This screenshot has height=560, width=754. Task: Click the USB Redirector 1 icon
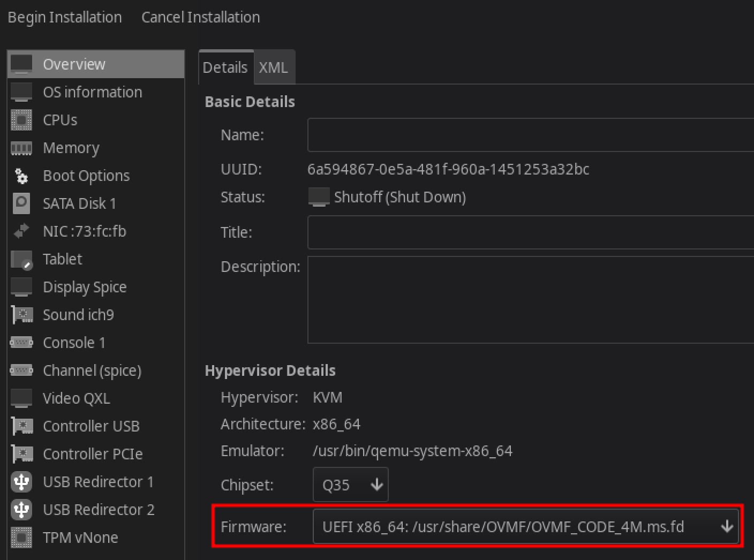[x=21, y=482]
